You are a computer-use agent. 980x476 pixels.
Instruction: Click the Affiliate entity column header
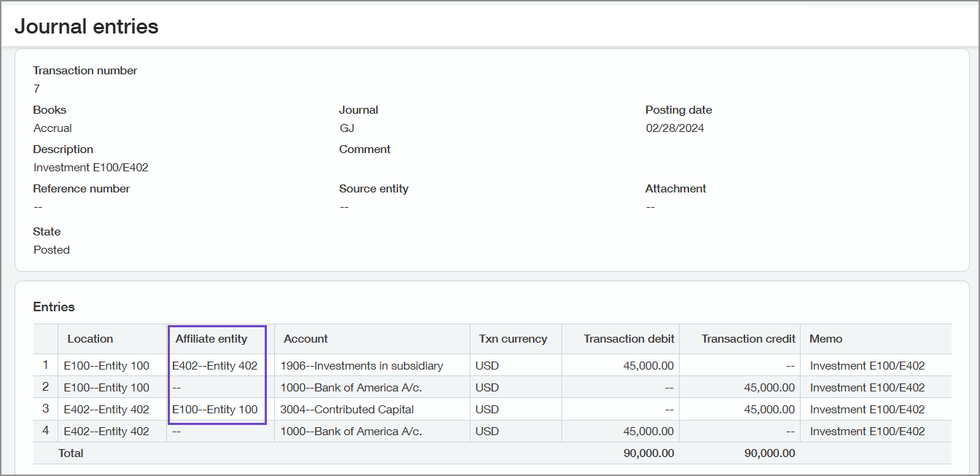pos(211,338)
